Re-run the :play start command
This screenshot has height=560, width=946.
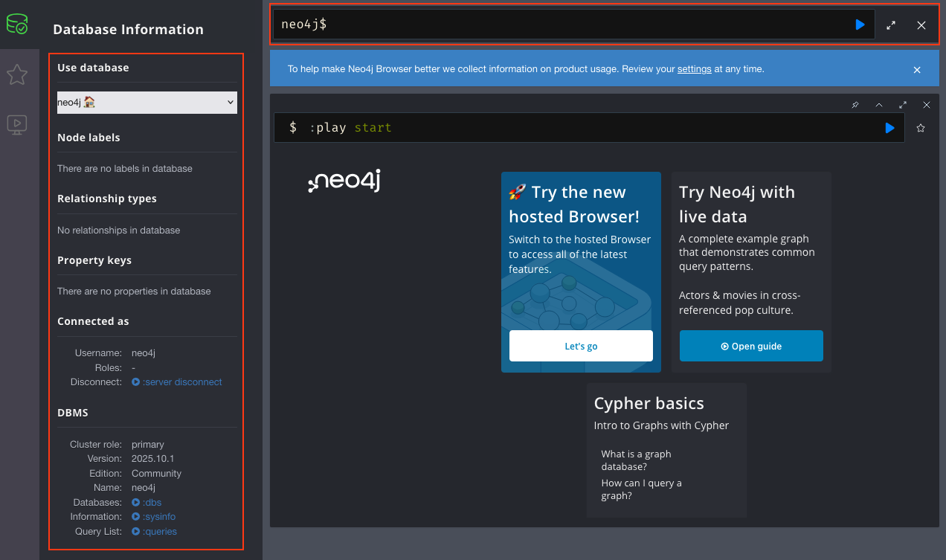click(x=889, y=128)
